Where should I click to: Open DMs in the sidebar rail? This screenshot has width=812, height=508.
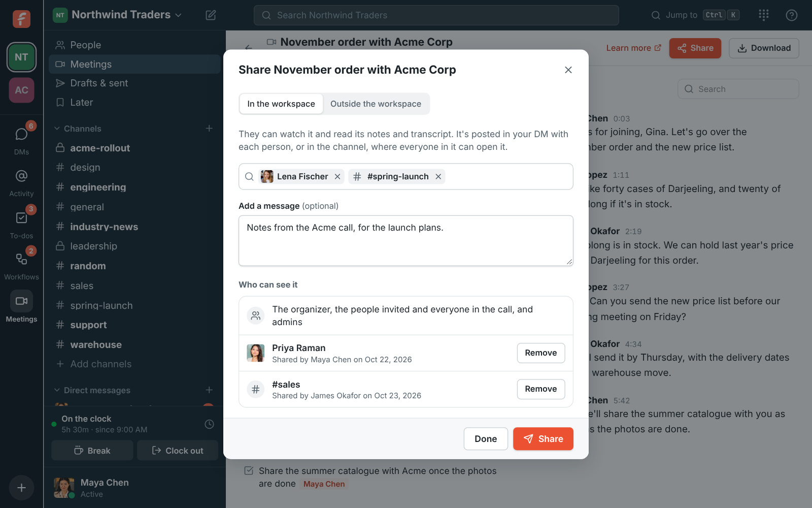21,139
